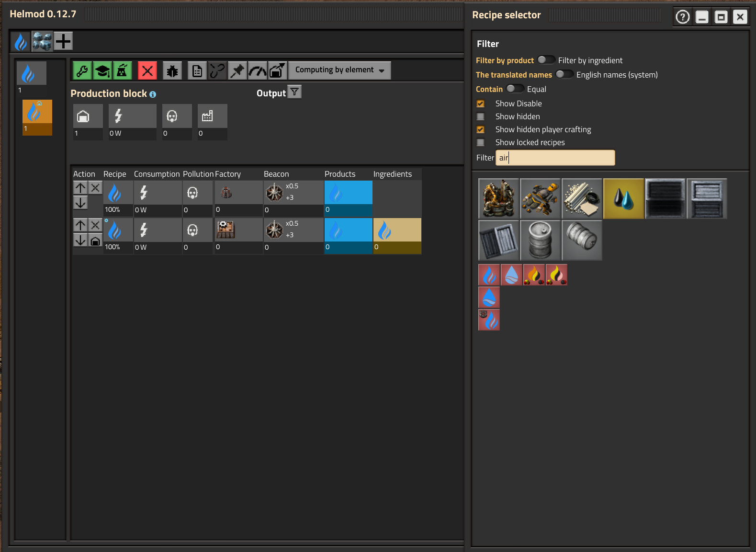Select the upright barrel category icon

[540, 241]
